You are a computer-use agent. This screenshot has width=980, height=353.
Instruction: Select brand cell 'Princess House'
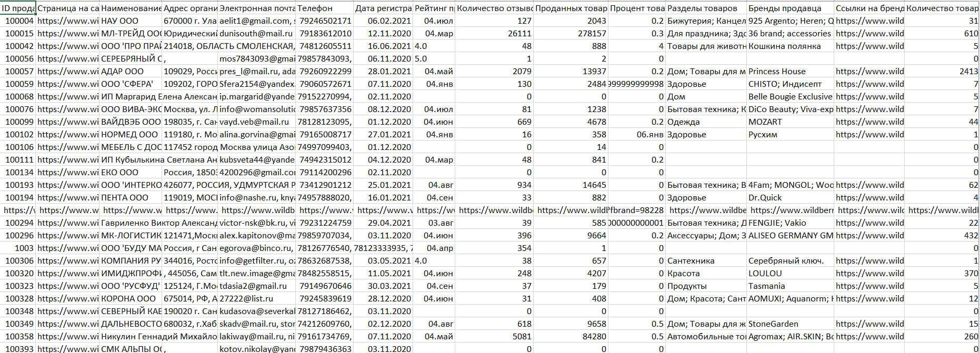790,71
